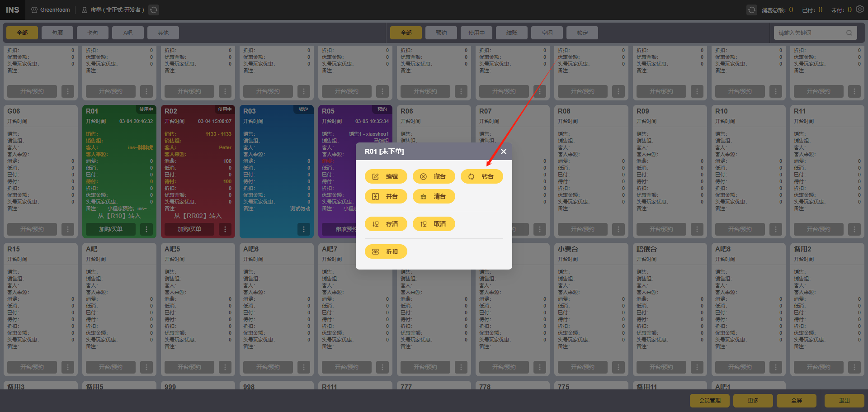Click the INS logo
This screenshot has height=412, width=868.
[13, 10]
